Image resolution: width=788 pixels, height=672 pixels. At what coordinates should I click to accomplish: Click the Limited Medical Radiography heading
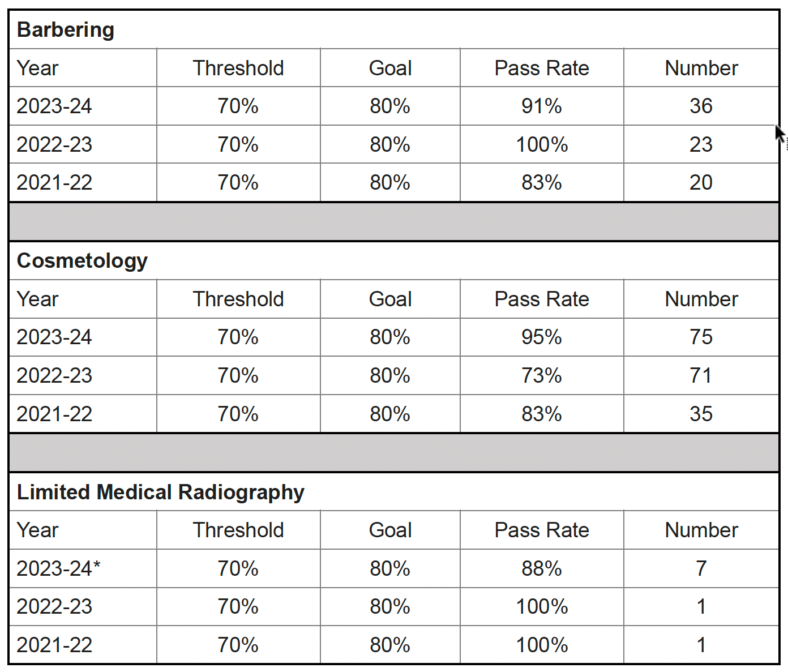point(160,492)
